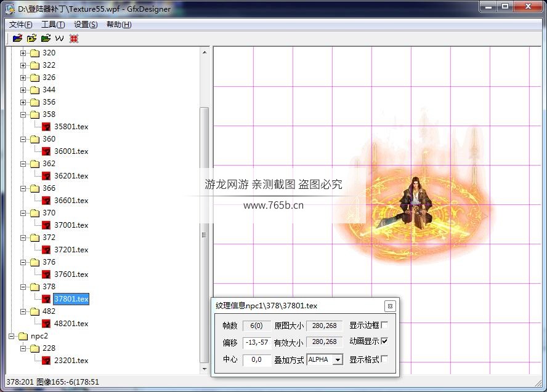Select the red icon of 35801.tex
The height and width of the screenshot is (392, 547).
(46, 127)
